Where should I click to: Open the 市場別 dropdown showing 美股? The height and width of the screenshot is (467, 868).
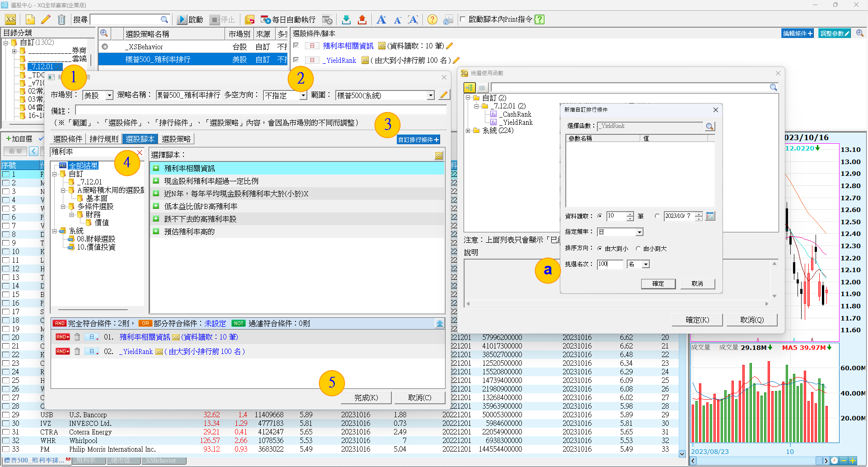pyautogui.click(x=109, y=95)
